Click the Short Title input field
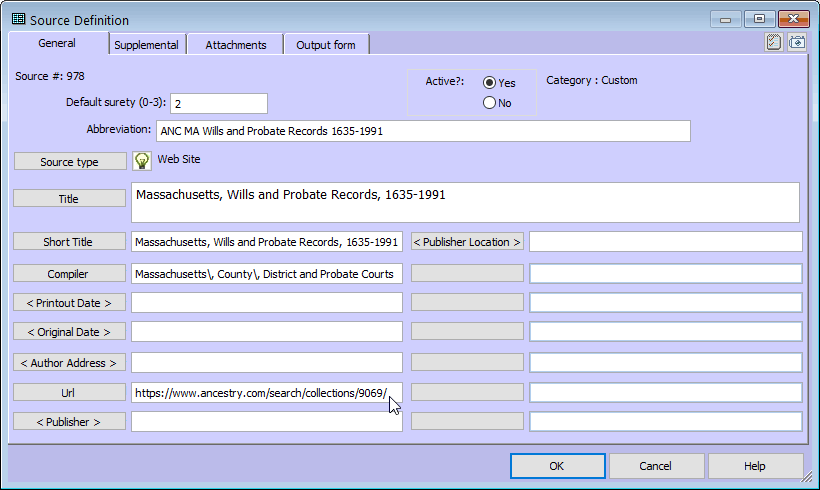 tap(267, 242)
